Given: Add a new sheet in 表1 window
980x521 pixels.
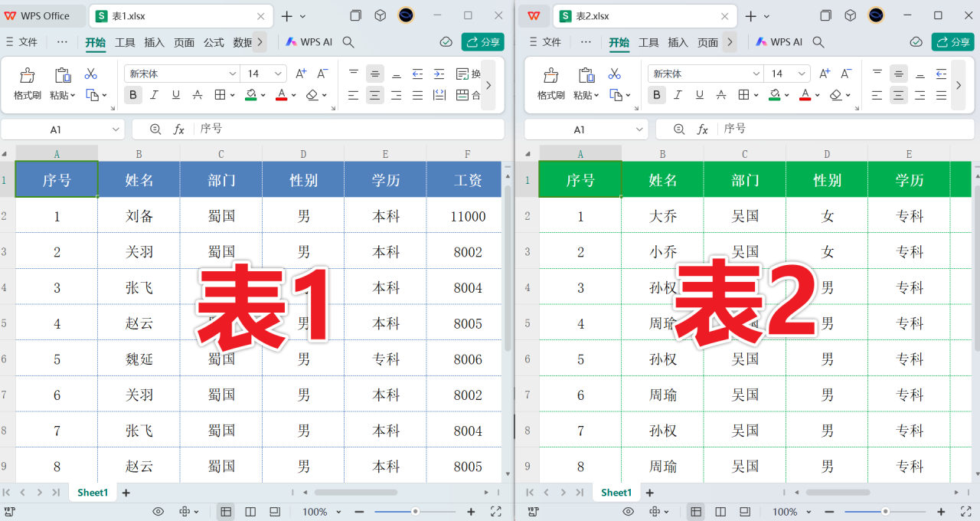Looking at the screenshot, I should pyautogui.click(x=126, y=493).
